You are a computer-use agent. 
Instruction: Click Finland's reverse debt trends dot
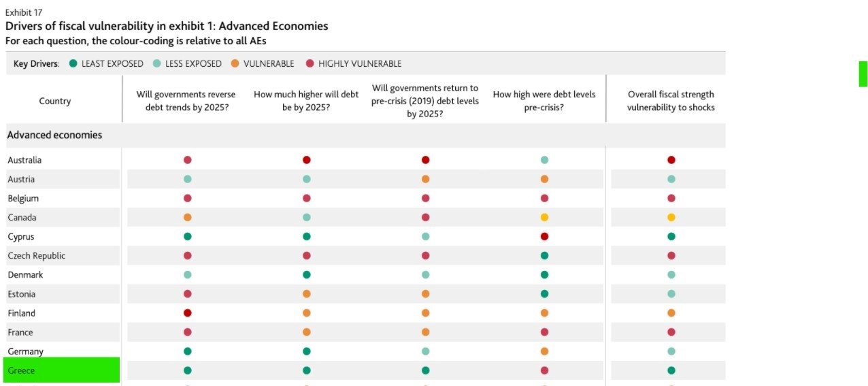pyautogui.click(x=188, y=313)
